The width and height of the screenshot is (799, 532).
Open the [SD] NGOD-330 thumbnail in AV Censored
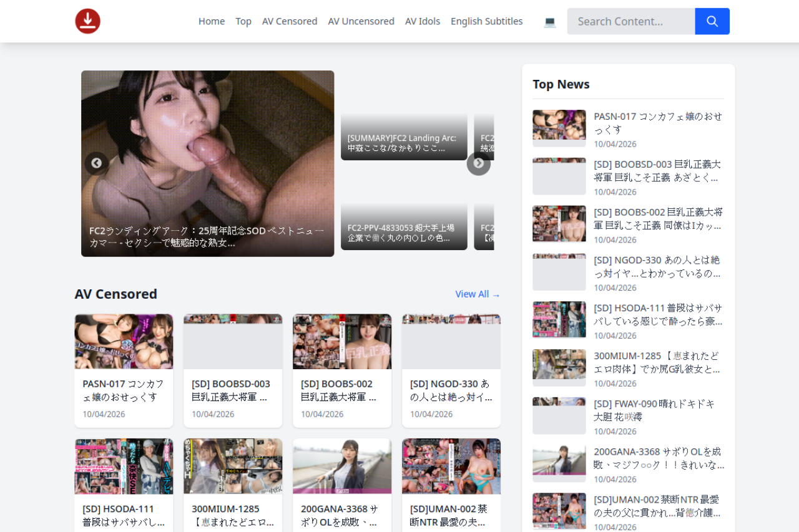pos(451,342)
